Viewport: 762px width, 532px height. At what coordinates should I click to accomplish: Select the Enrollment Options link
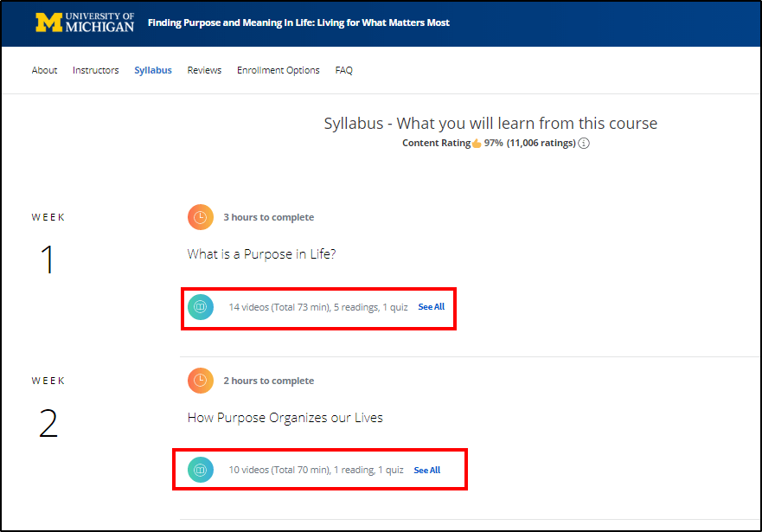278,70
